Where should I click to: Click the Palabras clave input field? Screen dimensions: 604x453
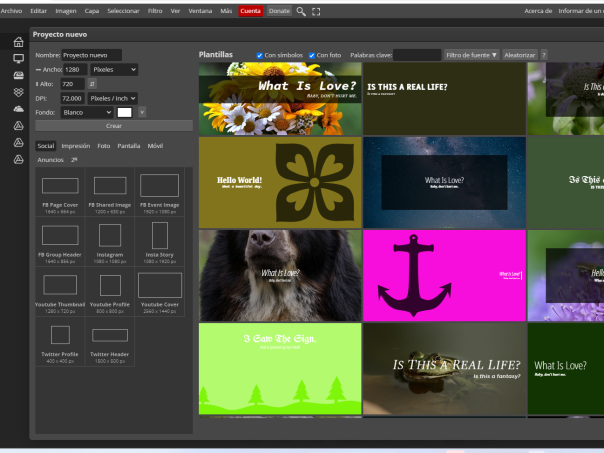pyautogui.click(x=416, y=55)
